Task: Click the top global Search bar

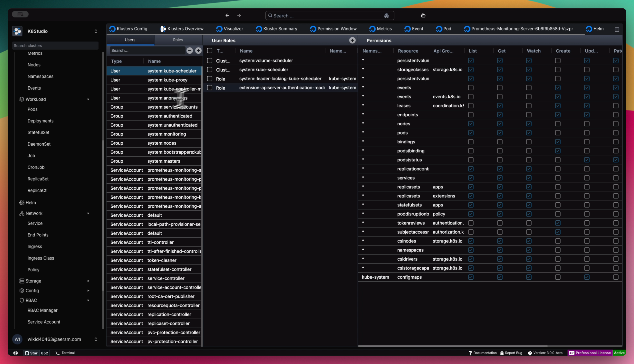Action: click(330, 16)
